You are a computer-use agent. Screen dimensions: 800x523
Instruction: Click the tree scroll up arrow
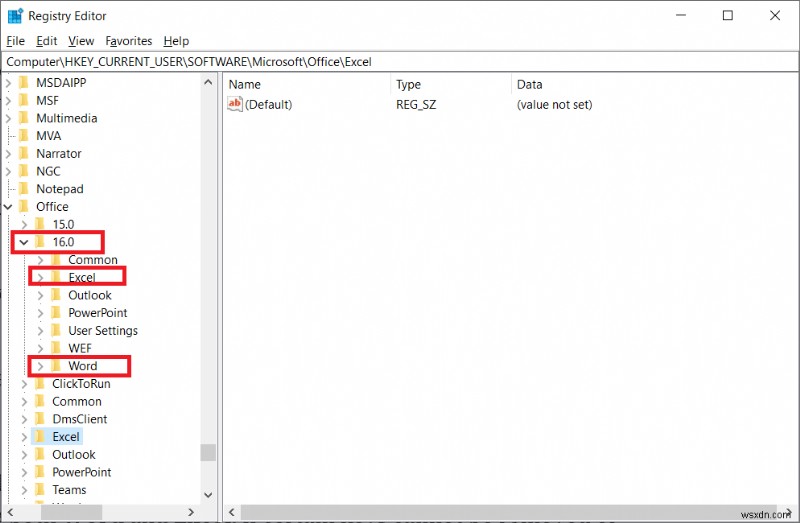[x=208, y=82]
